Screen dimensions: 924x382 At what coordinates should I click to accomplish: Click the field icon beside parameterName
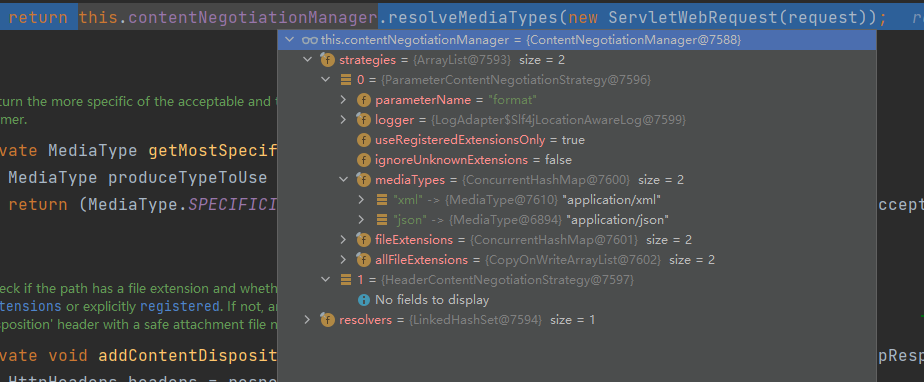[x=364, y=100]
